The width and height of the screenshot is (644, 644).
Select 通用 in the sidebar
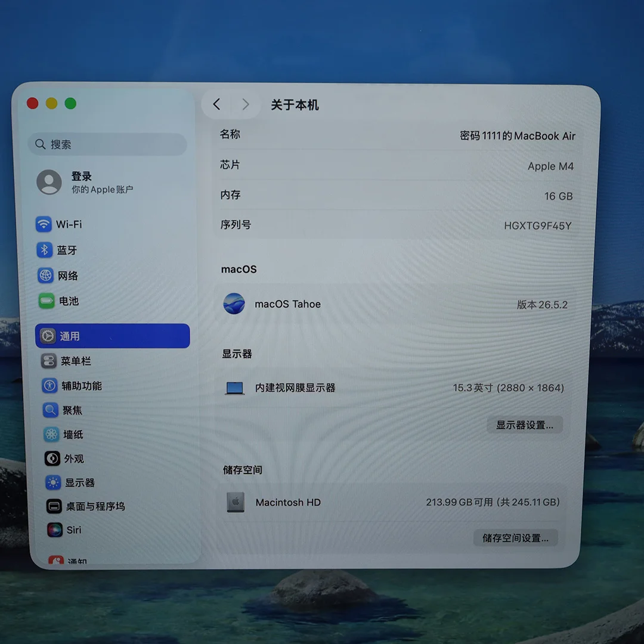(x=113, y=336)
